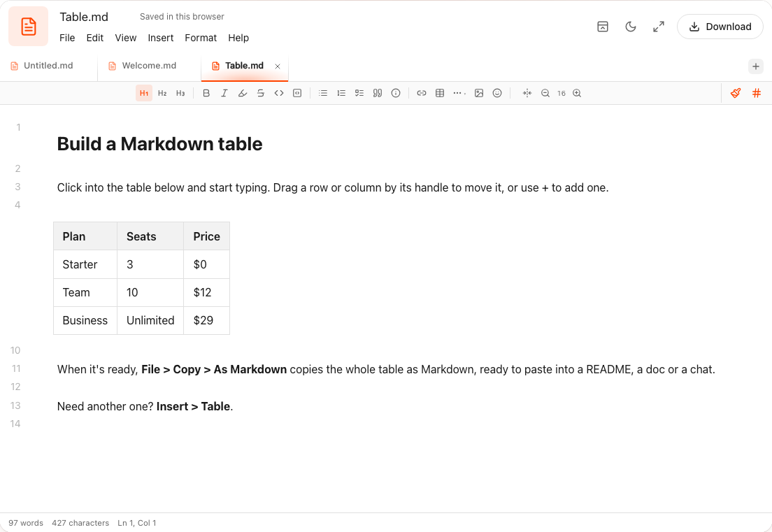This screenshot has width=772, height=532.
Task: Toggle strikethrough formatting
Action: point(261,93)
